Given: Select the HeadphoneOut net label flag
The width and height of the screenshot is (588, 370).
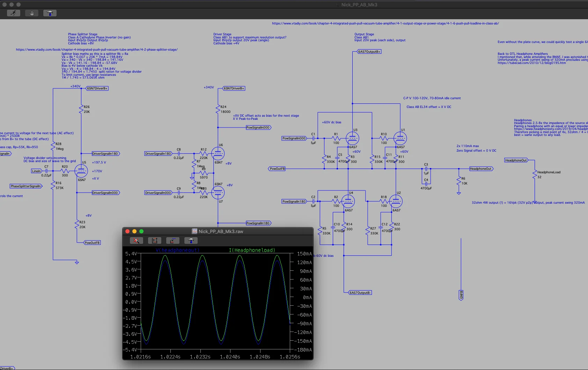Looking at the screenshot, I should (481, 169).
